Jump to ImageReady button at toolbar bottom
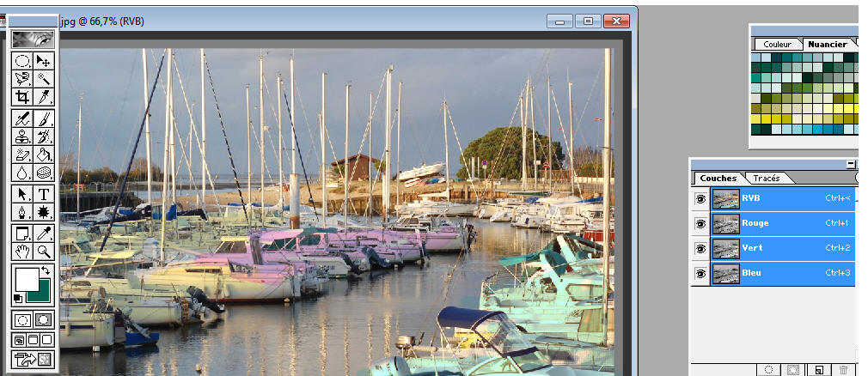The image size is (868, 376). 34,360
